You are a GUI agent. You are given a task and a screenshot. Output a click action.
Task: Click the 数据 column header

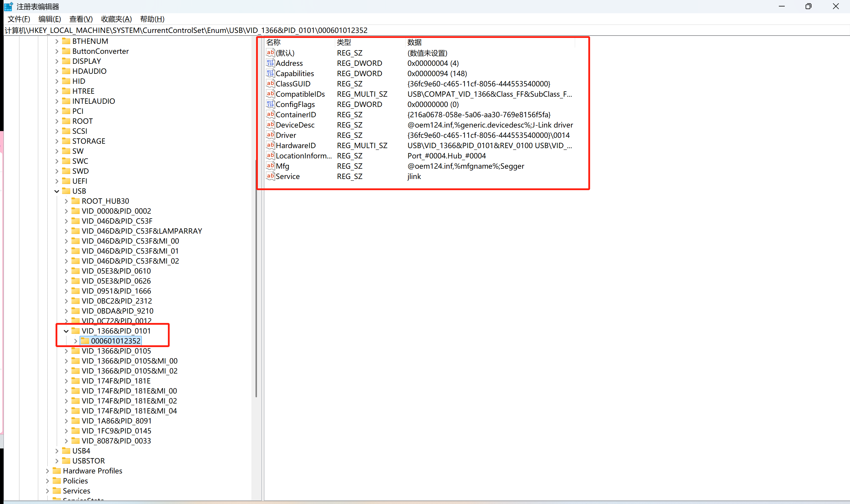(x=414, y=42)
